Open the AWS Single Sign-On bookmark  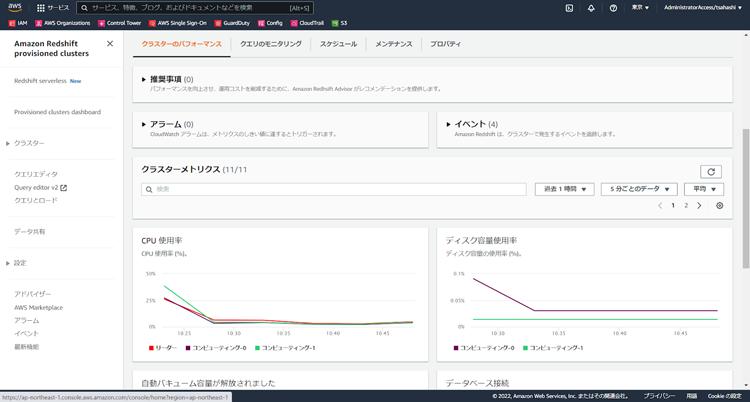pos(177,23)
